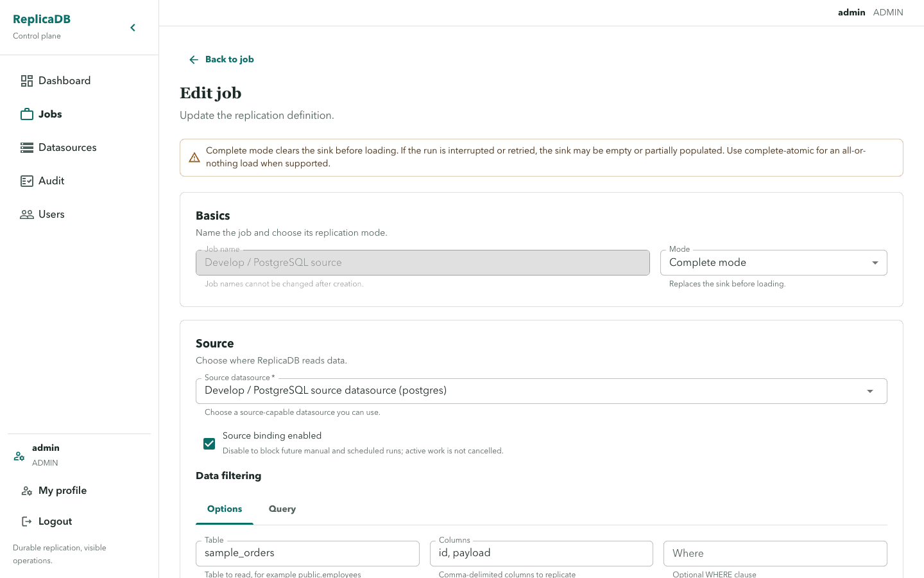Open the Source datasource dropdown
The image size is (924, 578).
541,391
